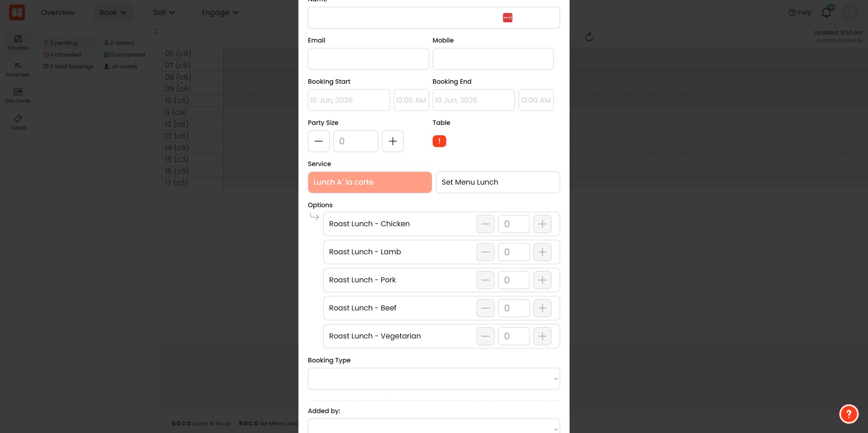
Task: Increase Roast Lunch - Lamb quantity
Action: [x=542, y=252]
